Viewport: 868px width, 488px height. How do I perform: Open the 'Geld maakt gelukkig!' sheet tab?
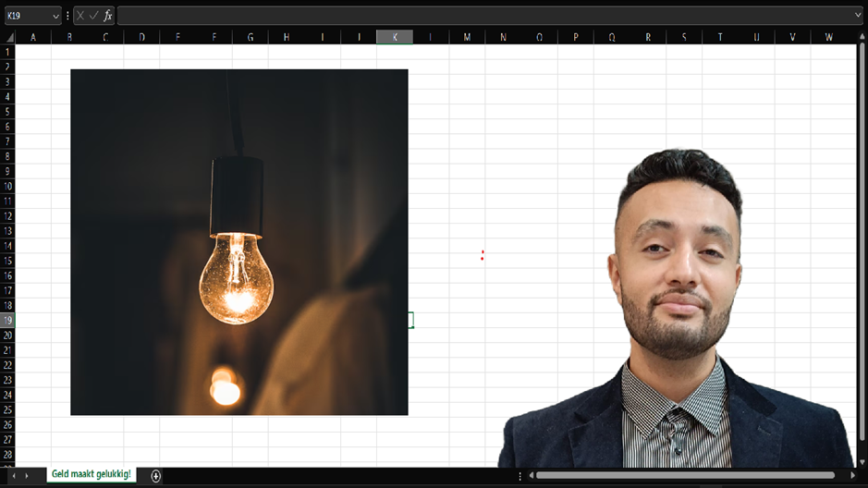click(x=91, y=474)
